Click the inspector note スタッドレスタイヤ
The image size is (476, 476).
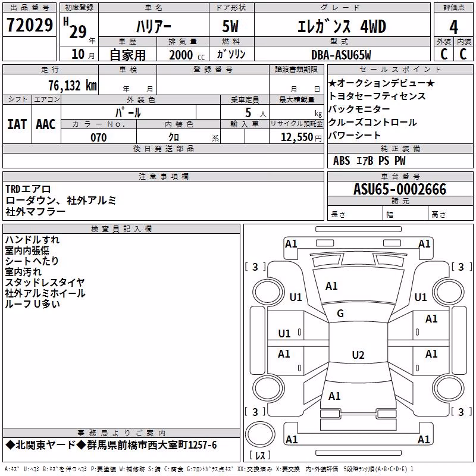45,282
